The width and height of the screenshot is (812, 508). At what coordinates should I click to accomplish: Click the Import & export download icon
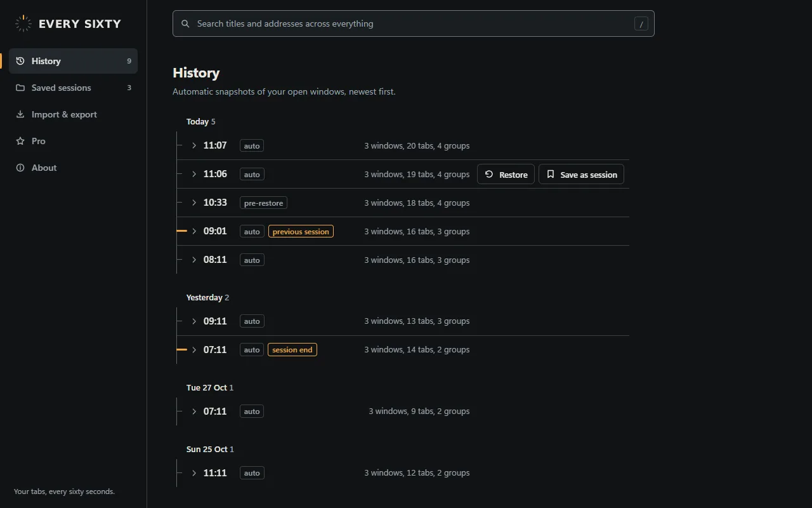20,114
